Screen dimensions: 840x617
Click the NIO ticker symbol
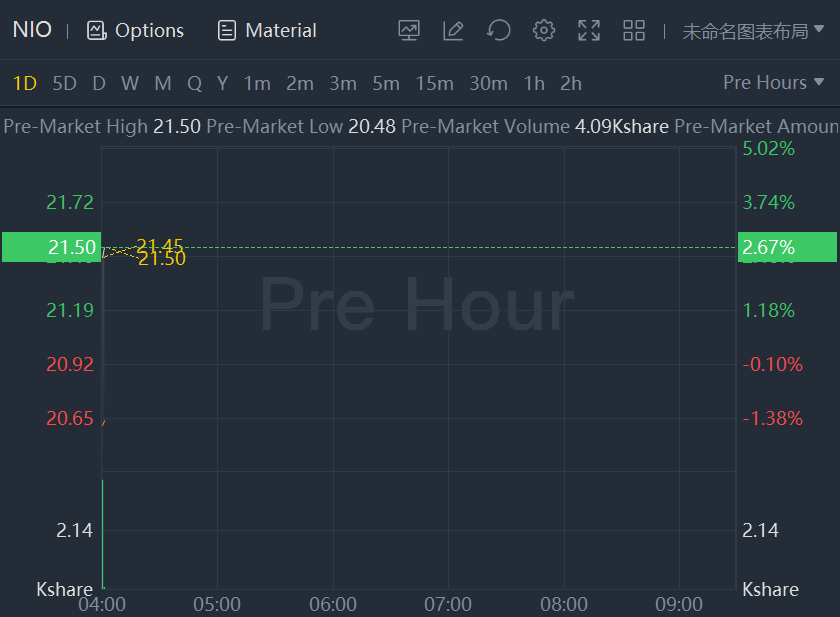tap(32, 29)
